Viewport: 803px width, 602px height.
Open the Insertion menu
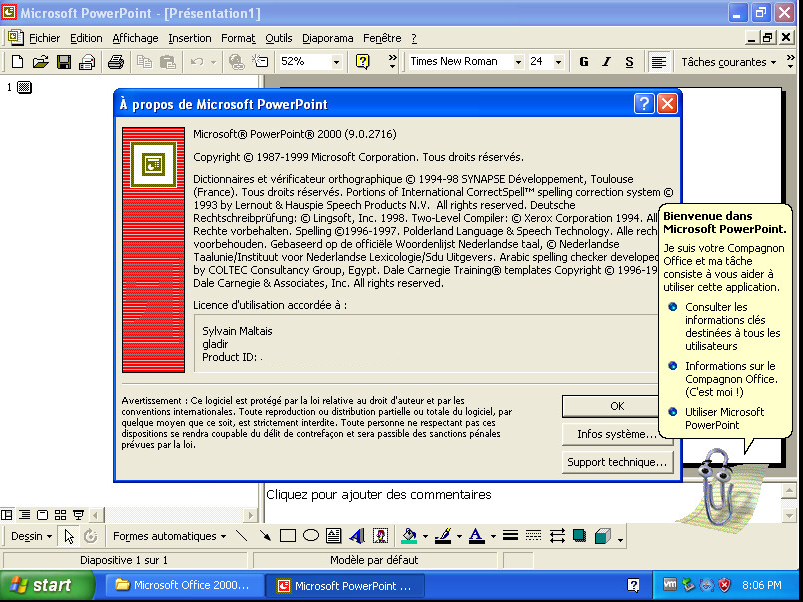tap(190, 38)
